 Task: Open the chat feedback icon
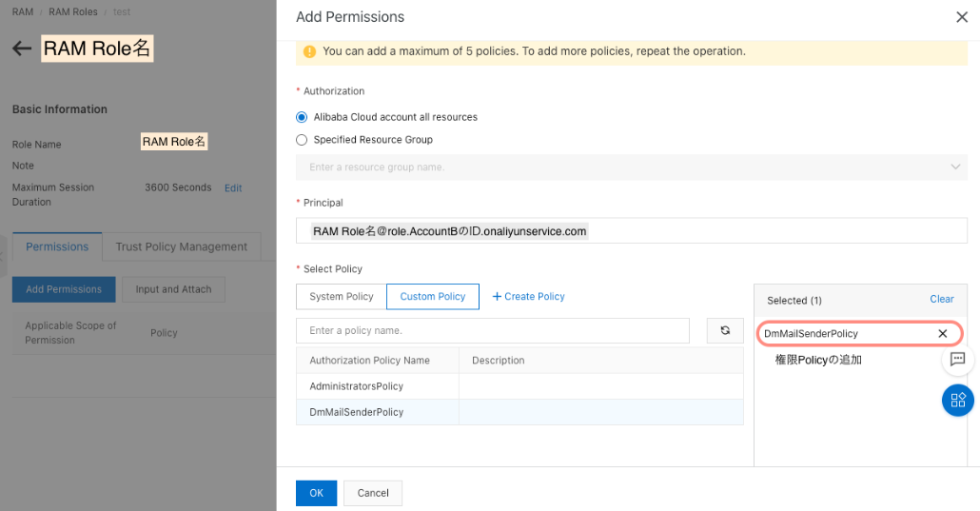957,360
